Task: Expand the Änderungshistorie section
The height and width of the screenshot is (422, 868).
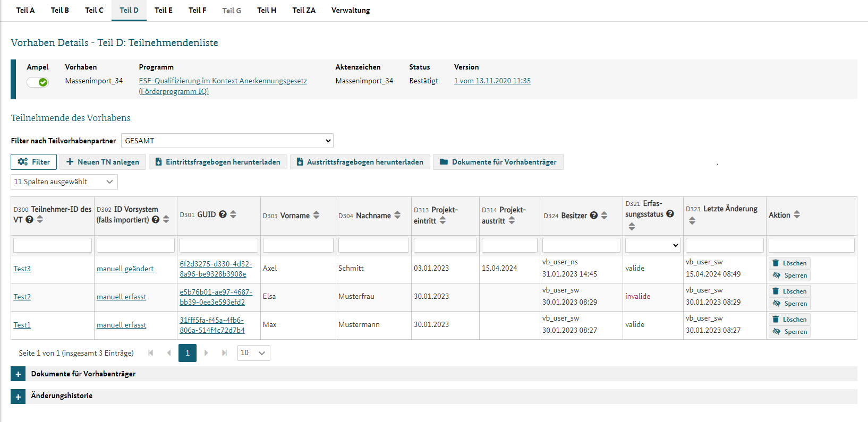Action: tap(18, 397)
